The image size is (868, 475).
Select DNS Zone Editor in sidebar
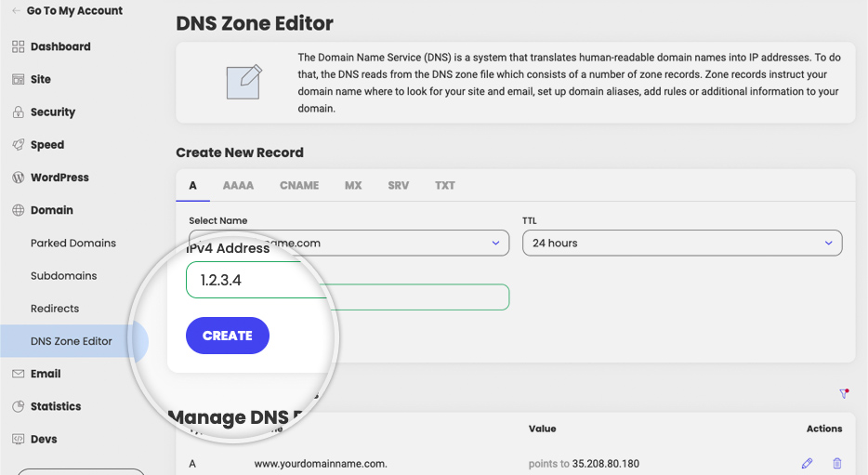[x=72, y=341]
